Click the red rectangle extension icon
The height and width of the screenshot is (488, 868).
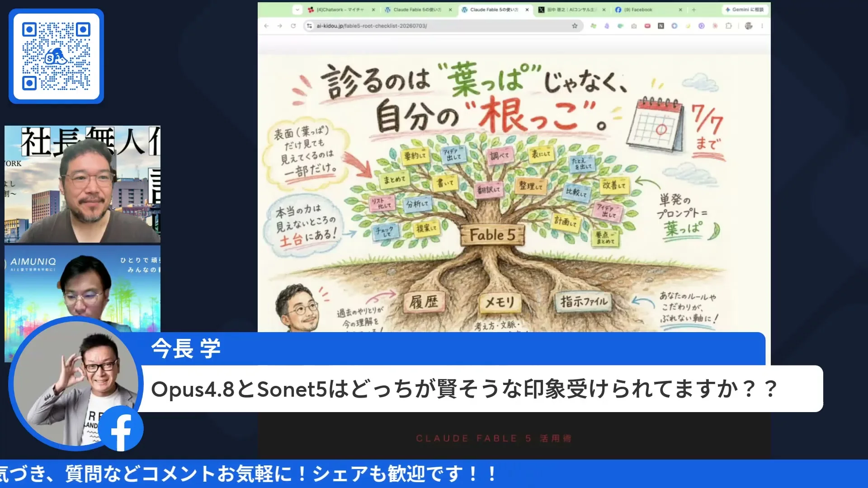coord(647,26)
